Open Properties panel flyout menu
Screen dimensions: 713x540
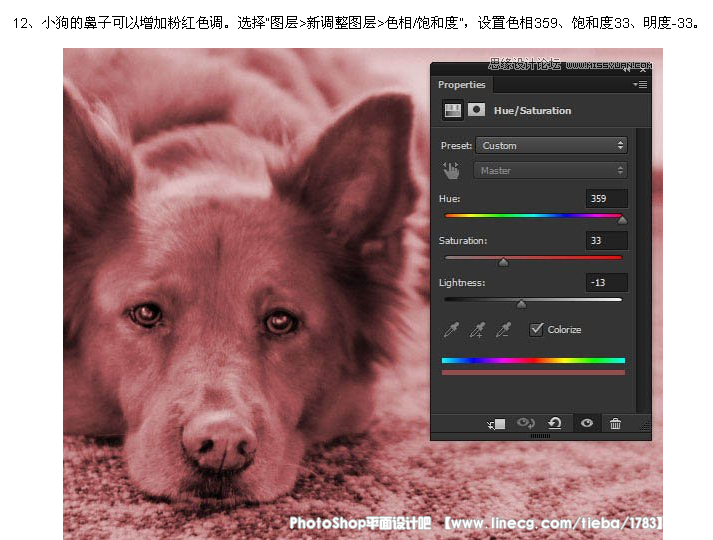[x=640, y=85]
